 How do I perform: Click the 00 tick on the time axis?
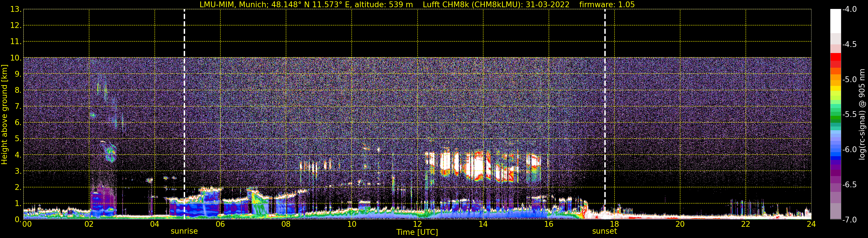coord(27,224)
